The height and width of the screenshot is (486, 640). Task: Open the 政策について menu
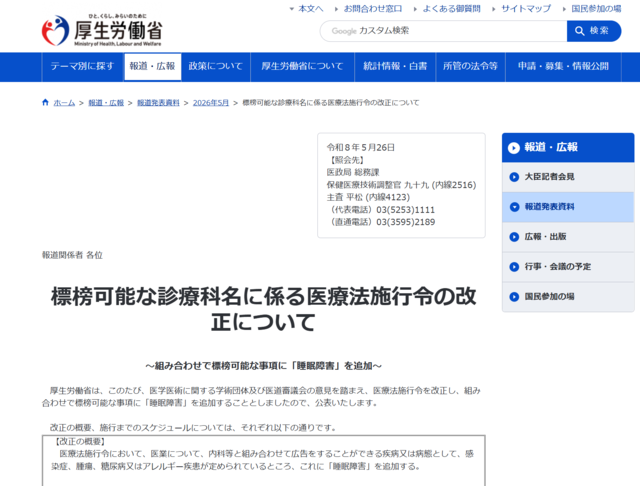point(216,67)
